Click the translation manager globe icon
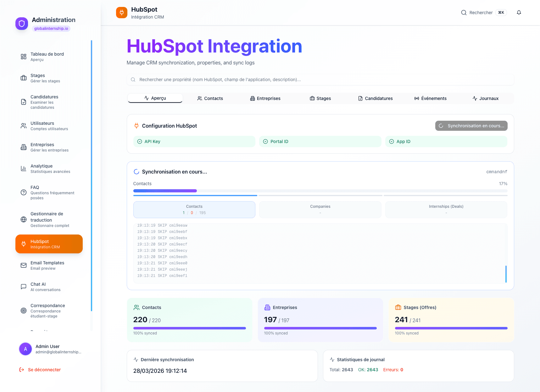This screenshot has width=540, height=392. (x=24, y=219)
